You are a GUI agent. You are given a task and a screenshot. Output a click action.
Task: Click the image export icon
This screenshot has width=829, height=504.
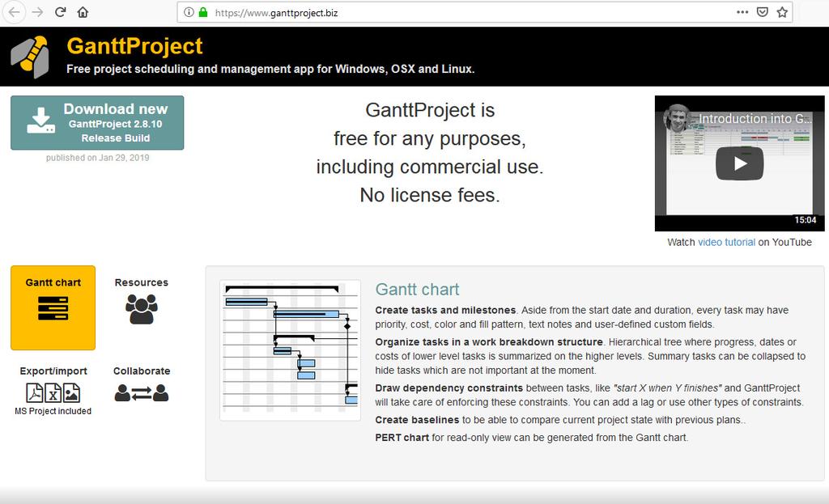click(x=71, y=393)
